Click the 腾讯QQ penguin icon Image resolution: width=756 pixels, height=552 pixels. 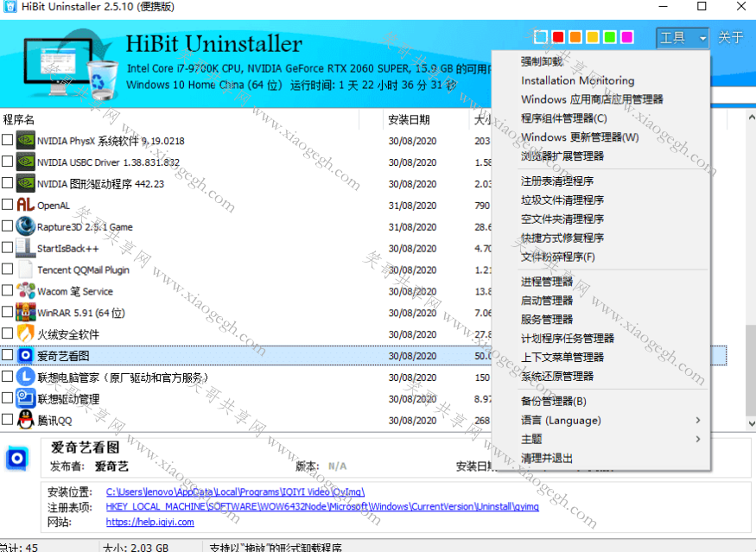[26, 420]
